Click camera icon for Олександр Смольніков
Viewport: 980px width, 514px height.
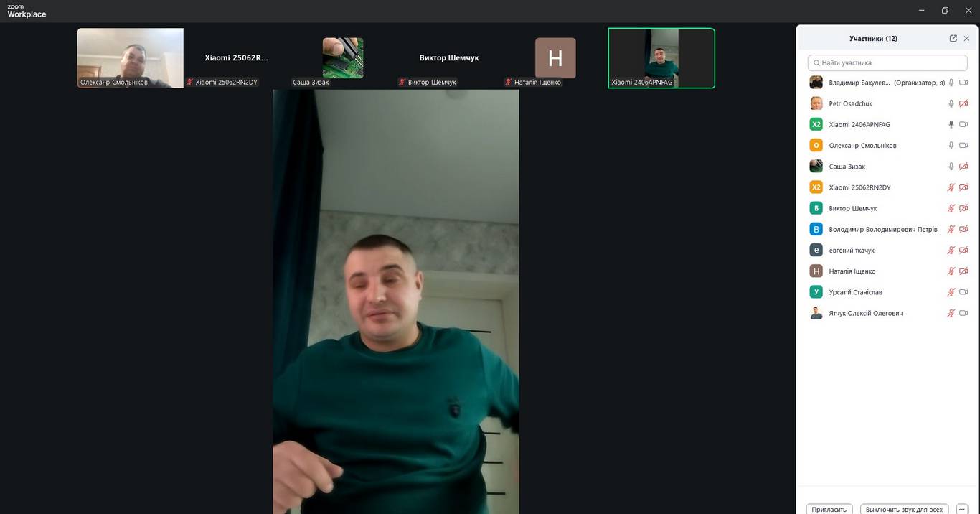click(963, 146)
